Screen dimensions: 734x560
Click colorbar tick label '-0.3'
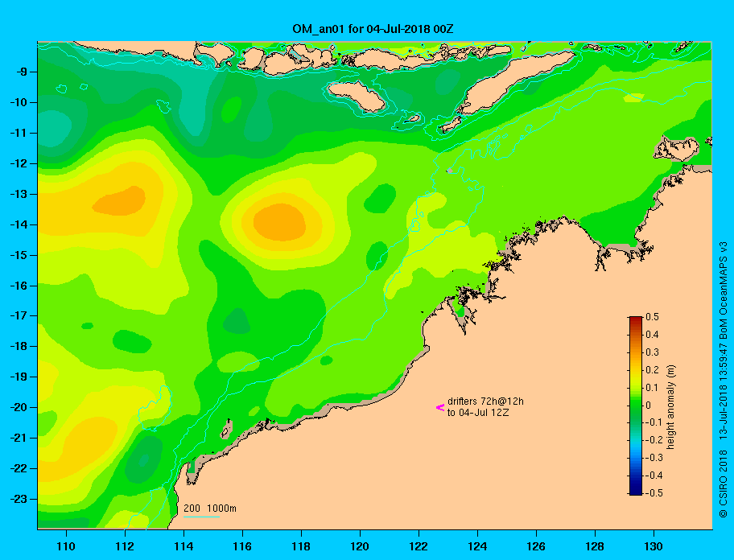coord(654,458)
